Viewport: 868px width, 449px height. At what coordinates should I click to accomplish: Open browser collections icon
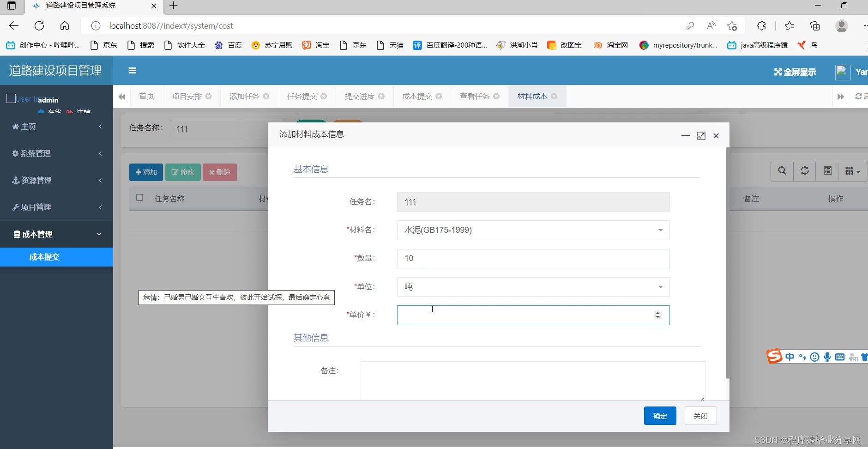pyautogui.click(x=815, y=26)
